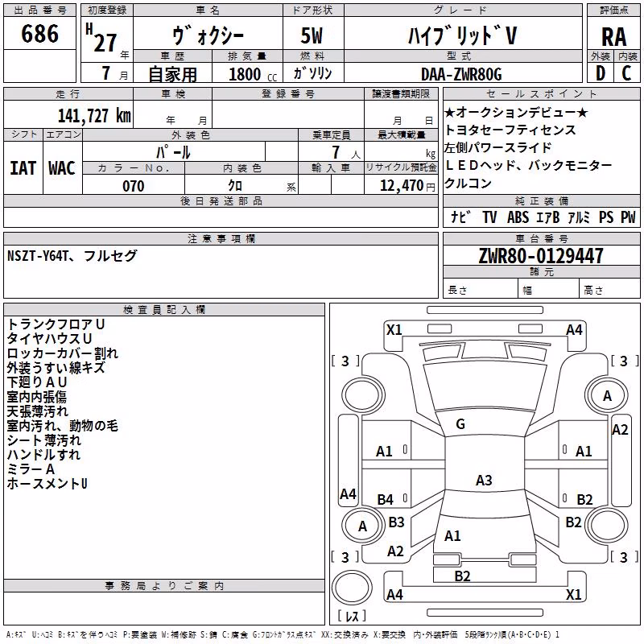Click クルコン sales point
Screen dimensions: 644x644
click(x=468, y=183)
